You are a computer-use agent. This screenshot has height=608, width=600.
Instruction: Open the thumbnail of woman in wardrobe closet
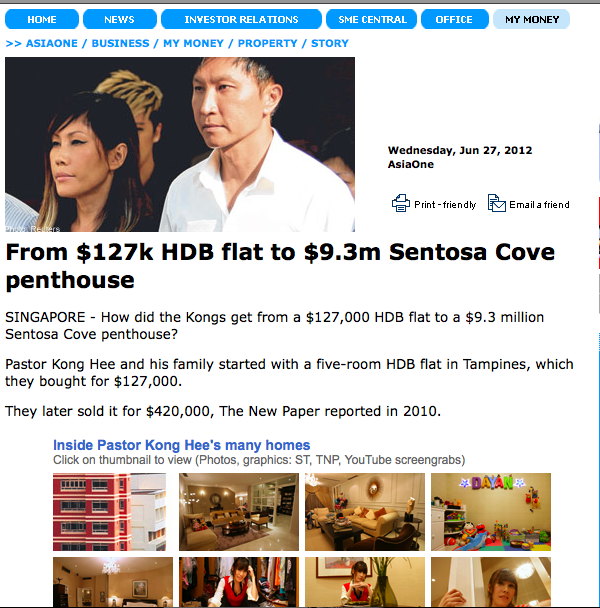[239, 582]
